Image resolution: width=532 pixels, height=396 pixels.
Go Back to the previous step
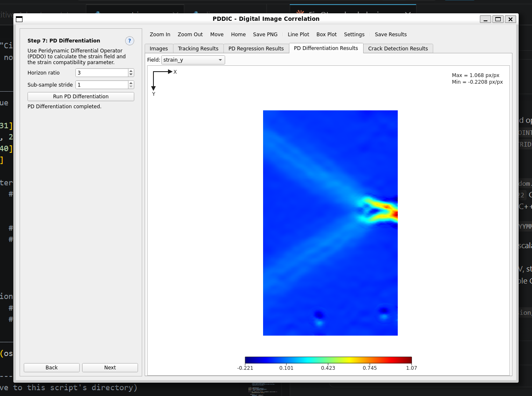[52, 368]
